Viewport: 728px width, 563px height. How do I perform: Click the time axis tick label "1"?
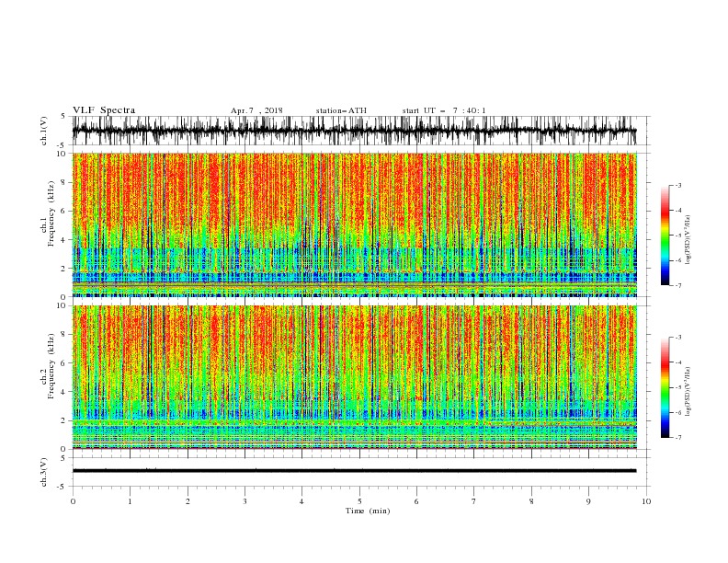(130, 501)
